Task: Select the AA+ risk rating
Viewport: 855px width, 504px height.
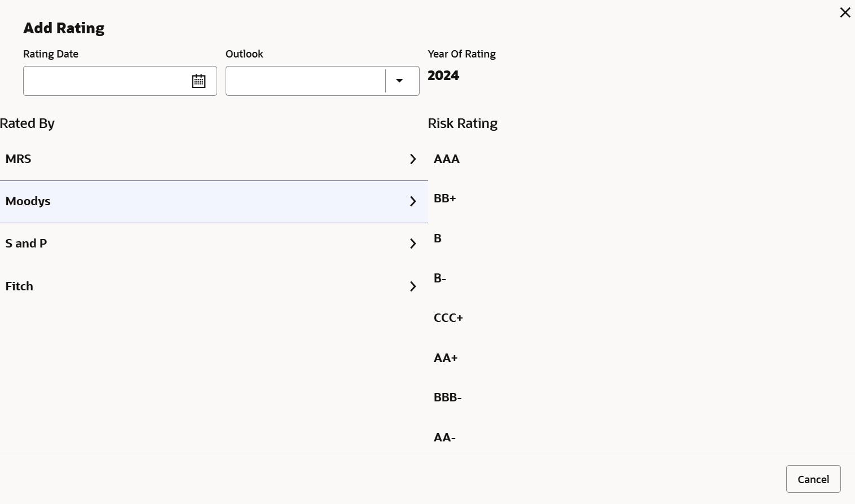Action: pos(446,358)
